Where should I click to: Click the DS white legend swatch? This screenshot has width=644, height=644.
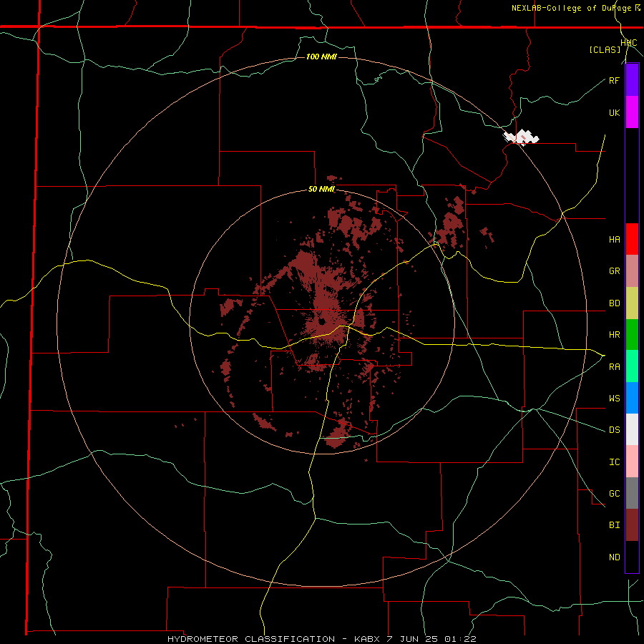point(632,429)
